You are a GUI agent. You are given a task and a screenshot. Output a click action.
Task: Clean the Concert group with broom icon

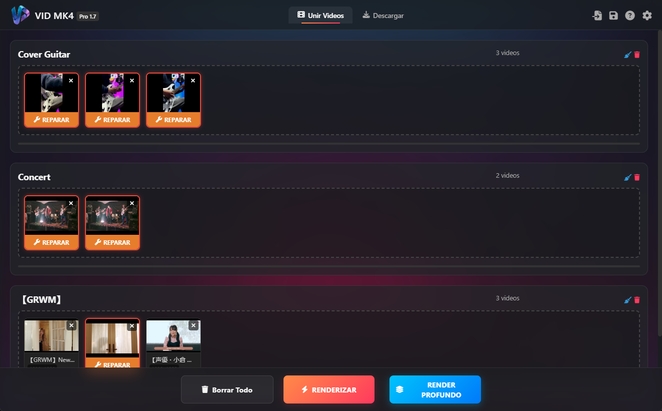[x=628, y=177]
